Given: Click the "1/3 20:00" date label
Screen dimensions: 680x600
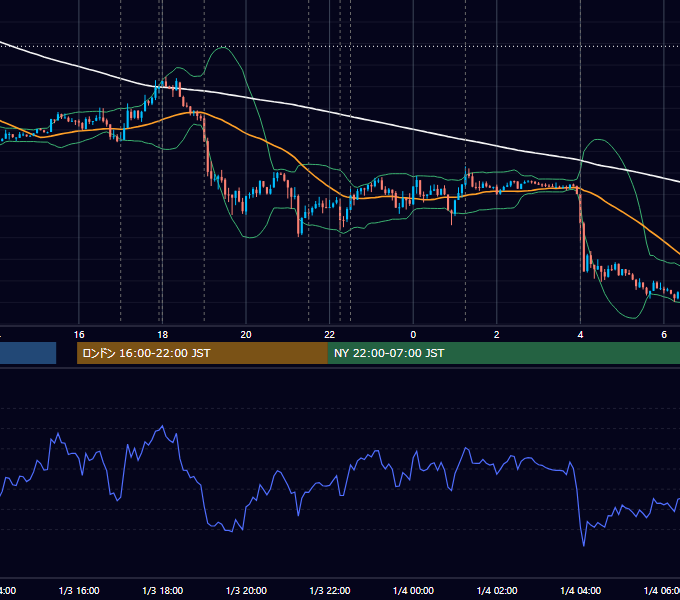Looking at the screenshot, I should (x=246, y=590).
